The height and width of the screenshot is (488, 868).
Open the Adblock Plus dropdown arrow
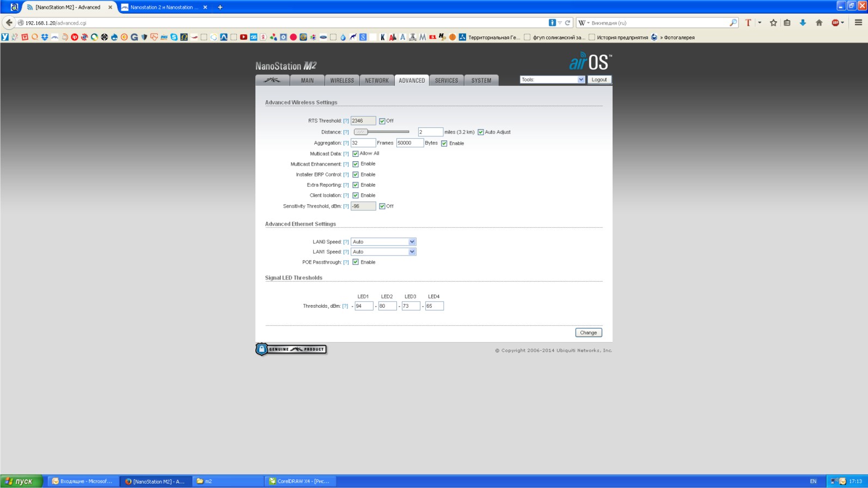842,23
